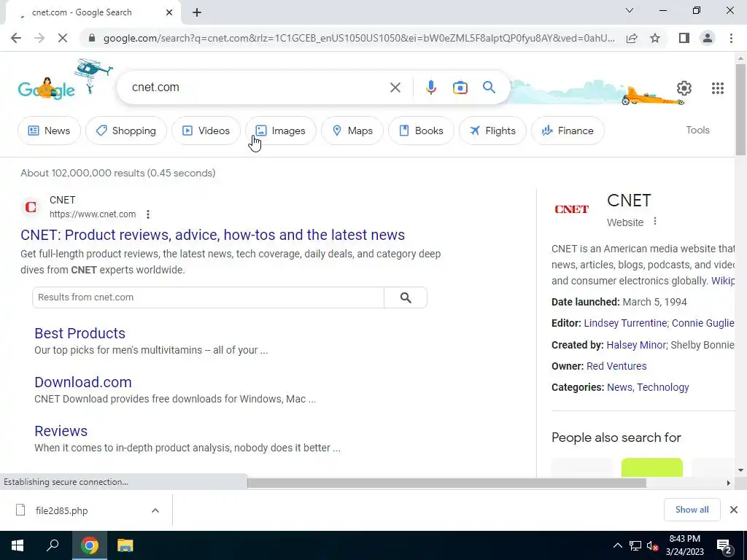Open the Lindsey Turrentine link
The height and width of the screenshot is (560, 747).
pyautogui.click(x=625, y=323)
